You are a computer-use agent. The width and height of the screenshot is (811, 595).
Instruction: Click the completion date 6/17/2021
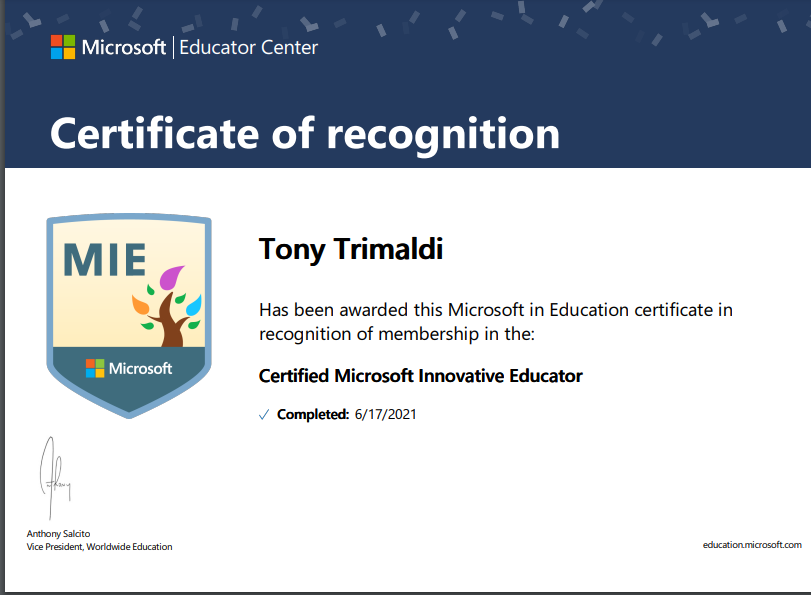click(385, 415)
